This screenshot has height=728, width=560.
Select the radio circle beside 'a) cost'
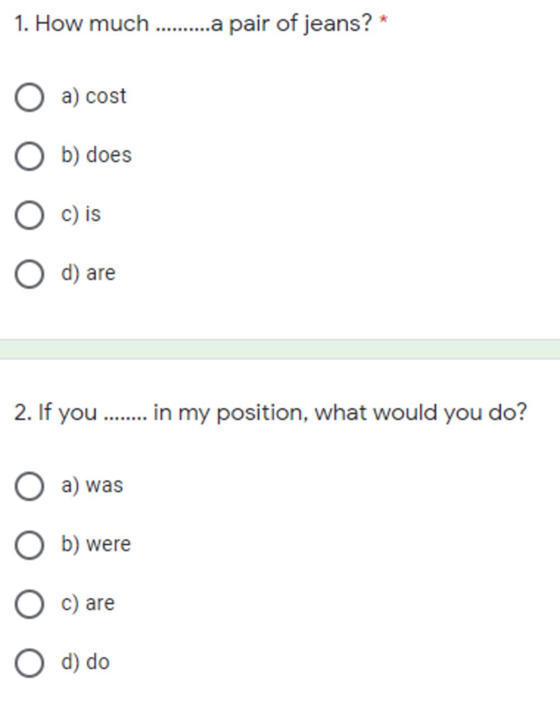click(x=29, y=97)
